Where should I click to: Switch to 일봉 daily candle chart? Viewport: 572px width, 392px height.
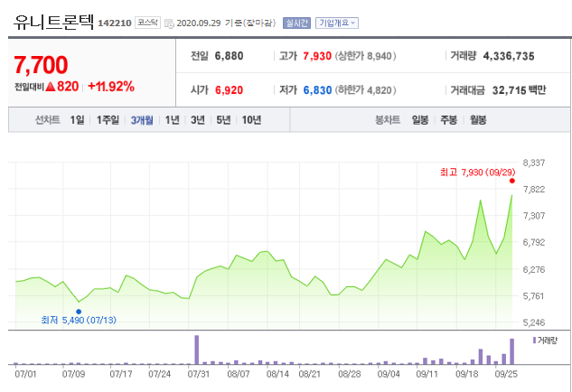420,119
